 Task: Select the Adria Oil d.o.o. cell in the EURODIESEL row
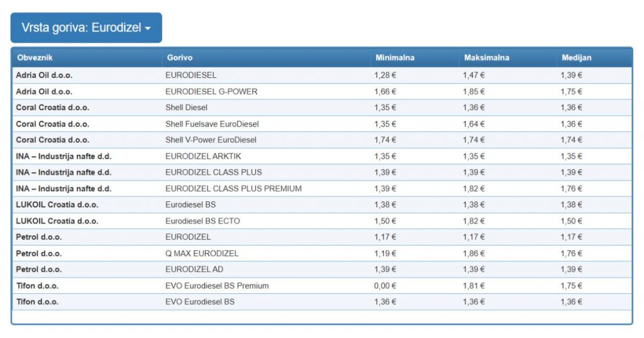pyautogui.click(x=44, y=76)
